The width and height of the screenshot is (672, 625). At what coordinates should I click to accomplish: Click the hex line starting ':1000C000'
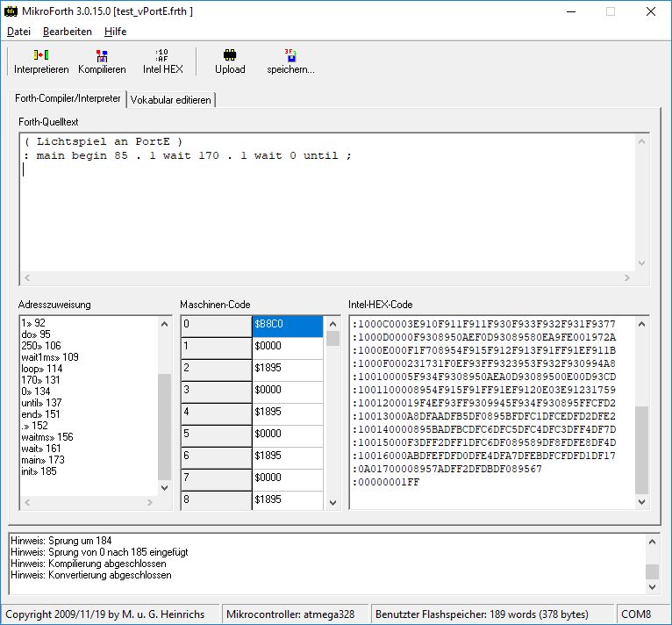[x=484, y=324]
